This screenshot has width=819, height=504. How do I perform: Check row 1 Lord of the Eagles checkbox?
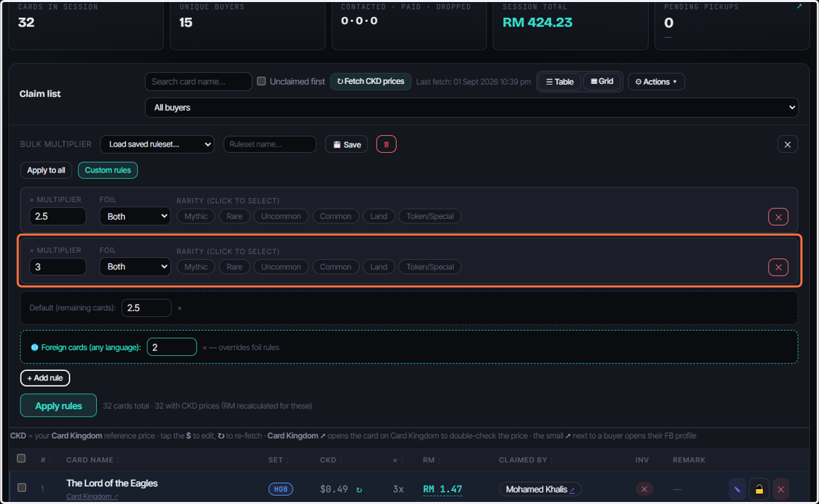(21, 488)
